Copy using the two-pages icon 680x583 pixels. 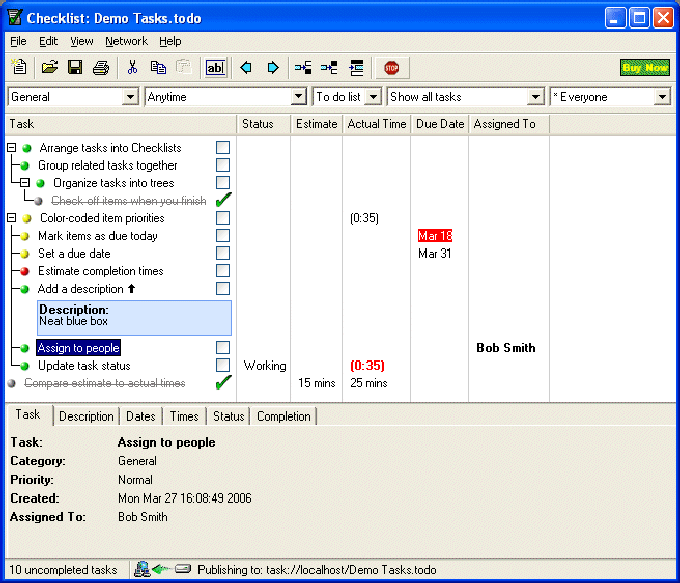(158, 67)
